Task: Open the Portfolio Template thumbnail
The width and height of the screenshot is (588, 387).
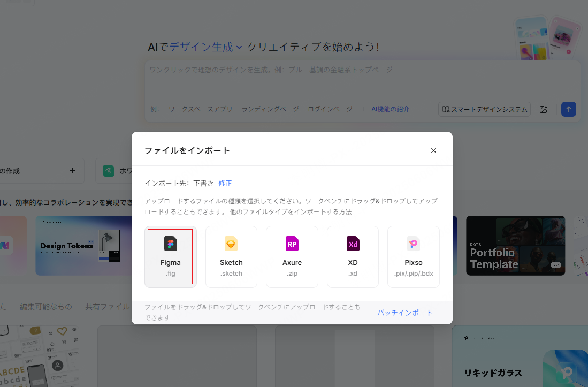Action: 515,246
